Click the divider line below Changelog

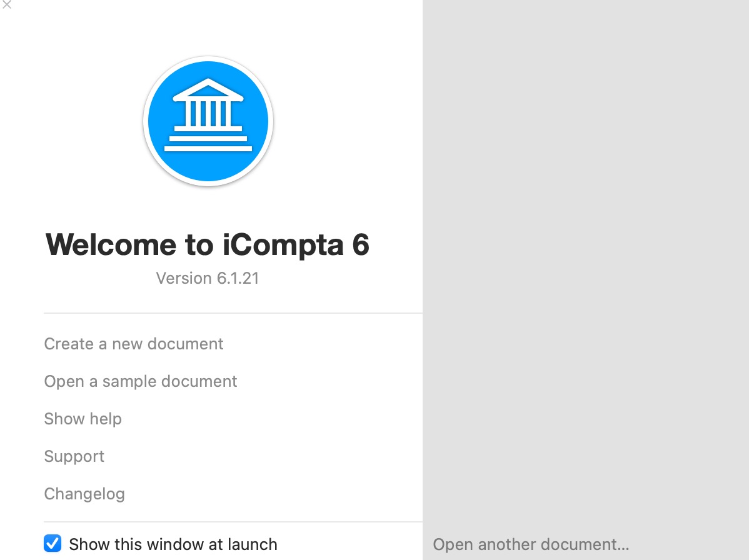[233, 522]
